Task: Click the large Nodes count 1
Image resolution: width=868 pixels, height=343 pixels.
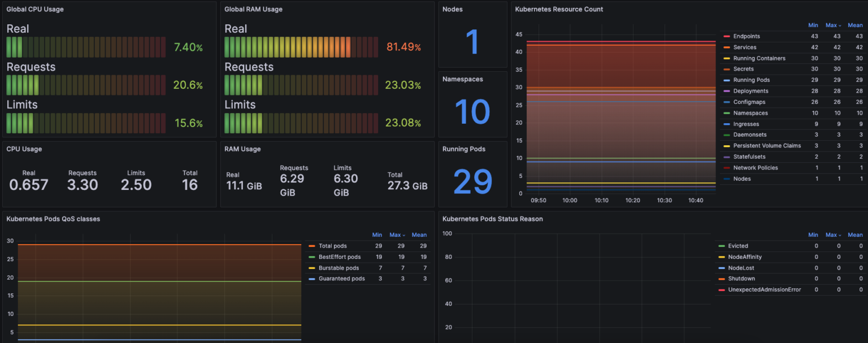Action: [472, 42]
